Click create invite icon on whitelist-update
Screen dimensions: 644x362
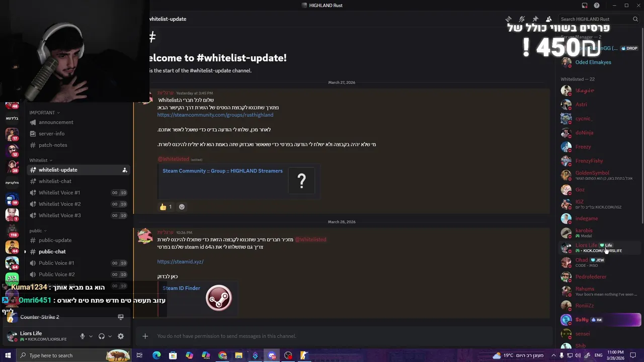[x=124, y=170]
